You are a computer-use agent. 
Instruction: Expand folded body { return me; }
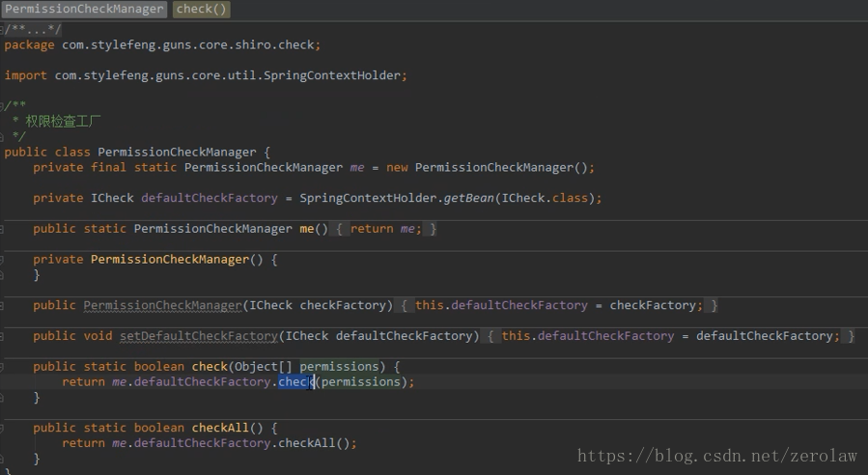point(386,229)
